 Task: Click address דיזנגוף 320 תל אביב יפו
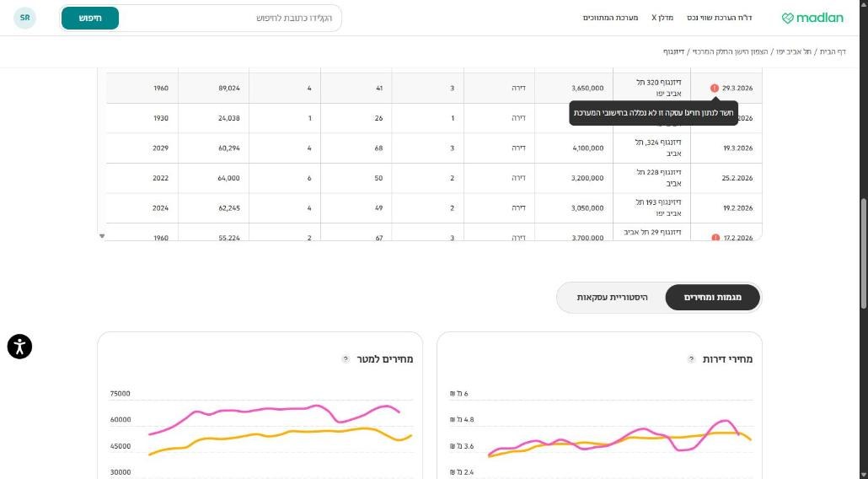pos(659,88)
